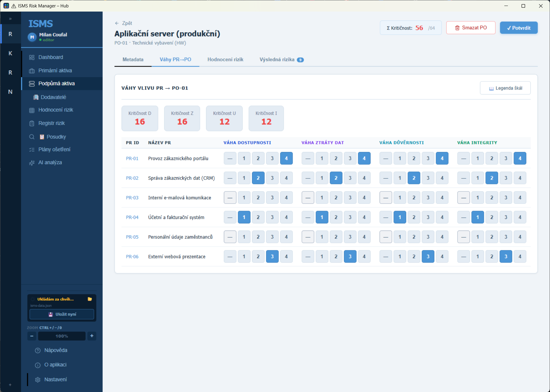Clear PR-06 Váha dostupnosti with dash button

[x=230, y=257]
